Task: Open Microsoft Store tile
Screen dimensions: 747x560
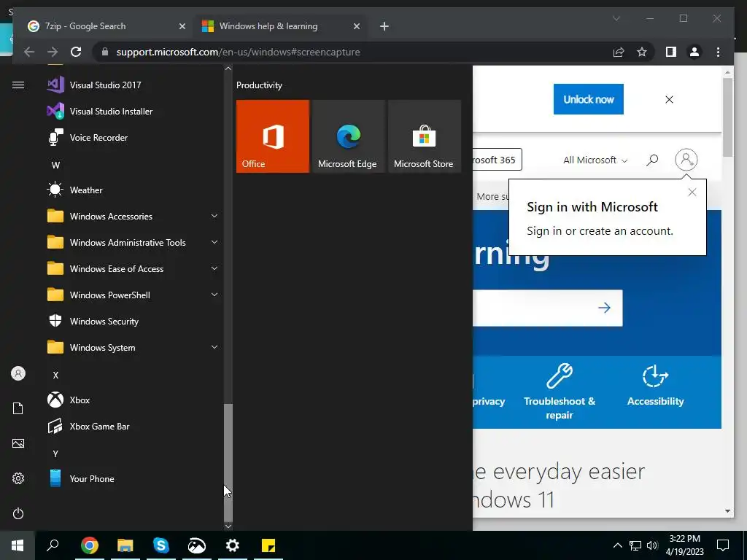Action: [x=425, y=136]
